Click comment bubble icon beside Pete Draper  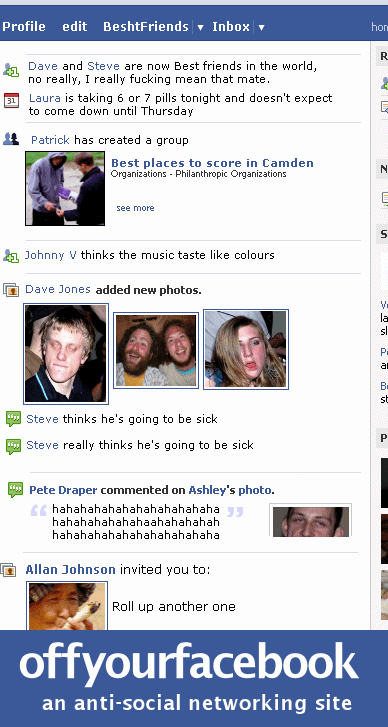click(x=15, y=490)
